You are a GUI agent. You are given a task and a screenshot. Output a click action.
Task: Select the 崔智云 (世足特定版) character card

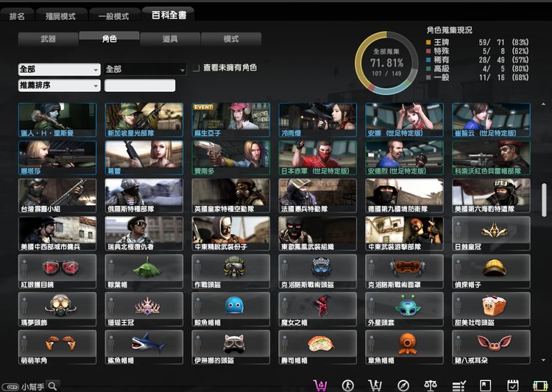coord(491,120)
